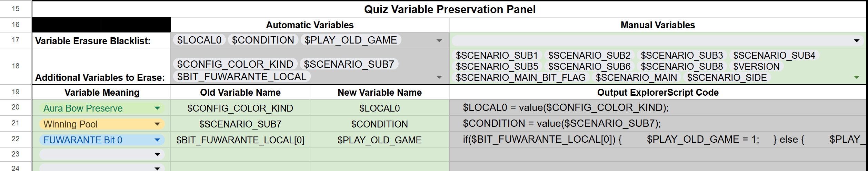Expand Automatic Additional Variables to Erase dropdown
The image size is (868, 171).
point(439,77)
